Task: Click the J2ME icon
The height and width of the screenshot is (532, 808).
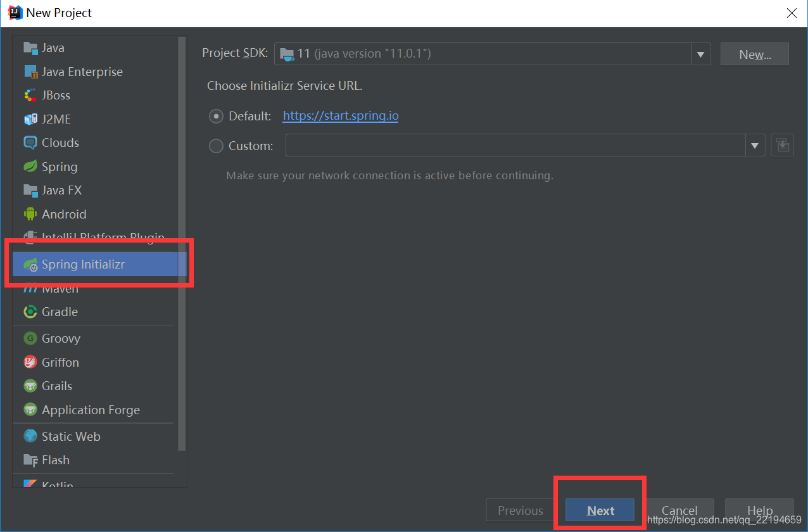Action: tap(30, 119)
